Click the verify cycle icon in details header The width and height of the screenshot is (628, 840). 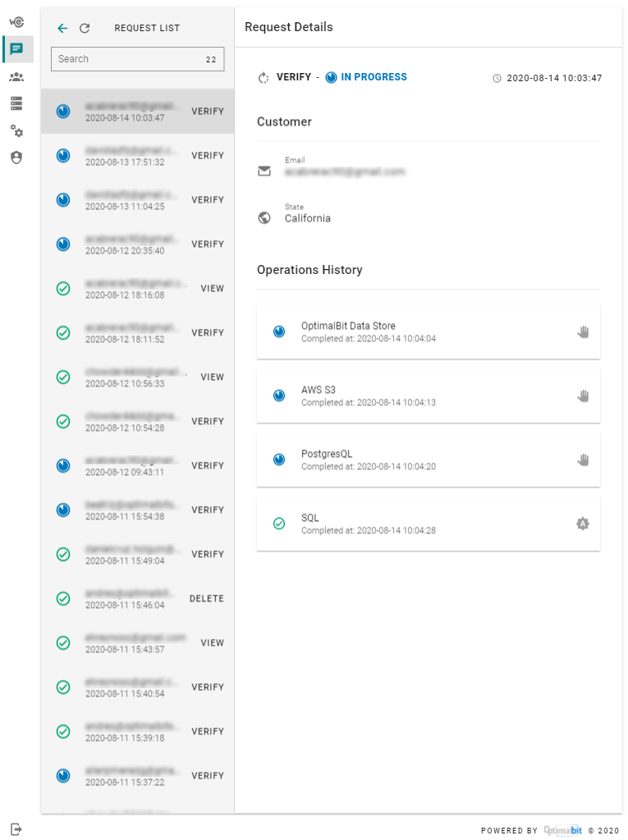coord(264,78)
